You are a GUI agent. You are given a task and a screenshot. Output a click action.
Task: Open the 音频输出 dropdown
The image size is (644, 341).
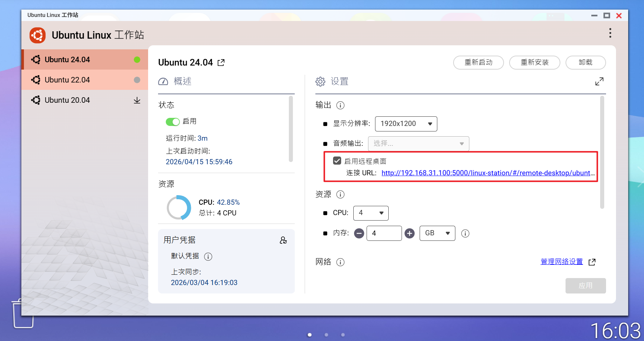[419, 144]
